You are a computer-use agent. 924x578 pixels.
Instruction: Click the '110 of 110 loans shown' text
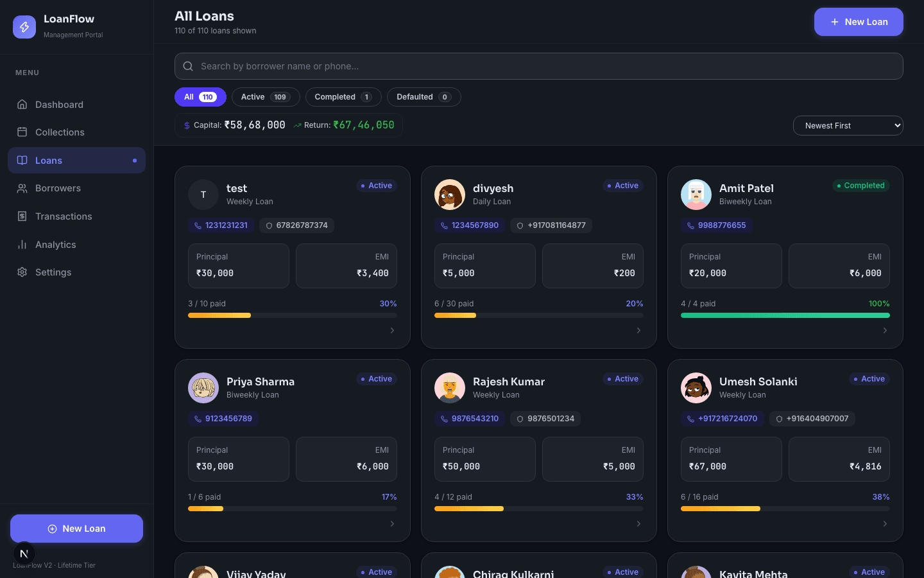coord(216,31)
